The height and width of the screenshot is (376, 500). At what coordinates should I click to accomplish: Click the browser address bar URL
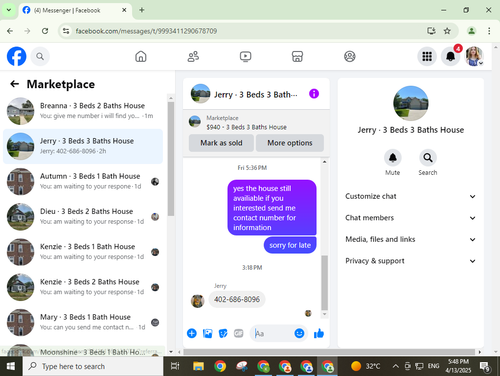coord(146,31)
